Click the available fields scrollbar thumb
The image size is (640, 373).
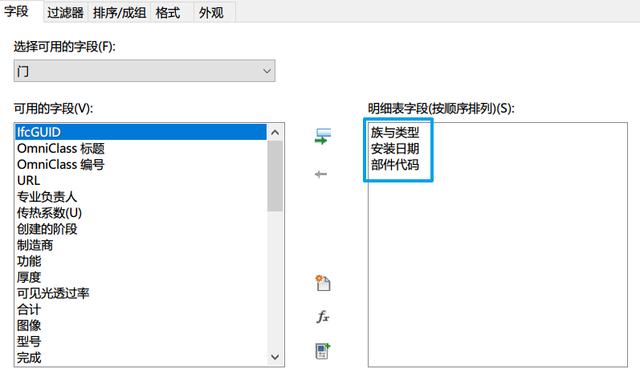(x=275, y=176)
